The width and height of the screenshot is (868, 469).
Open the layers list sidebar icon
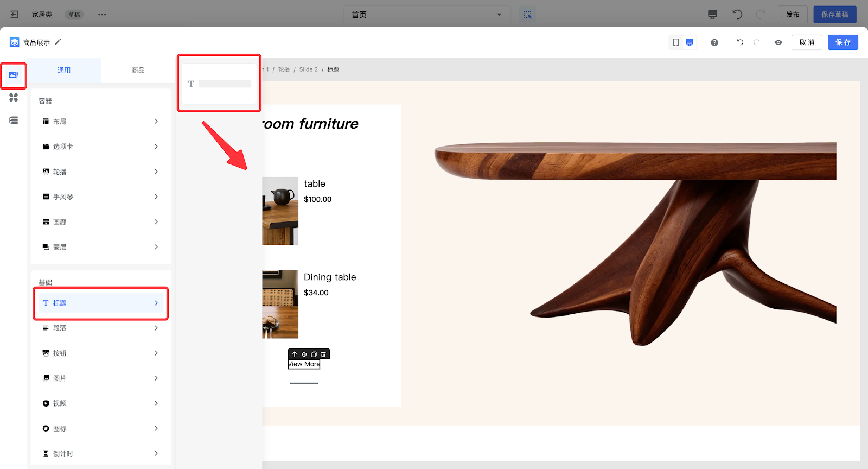(x=14, y=121)
